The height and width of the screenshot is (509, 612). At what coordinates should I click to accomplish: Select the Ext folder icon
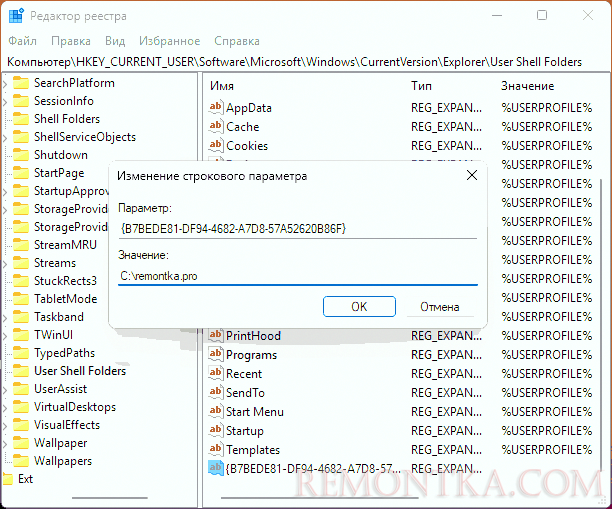(8, 479)
